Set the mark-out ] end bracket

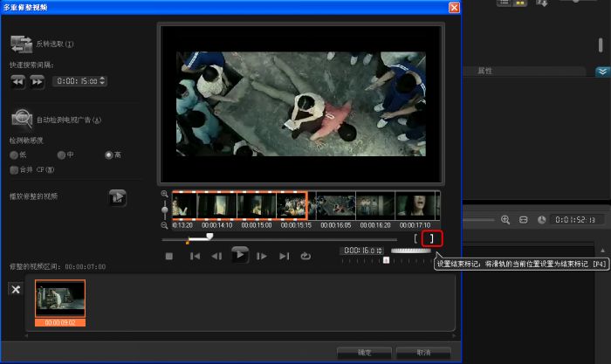point(431,238)
